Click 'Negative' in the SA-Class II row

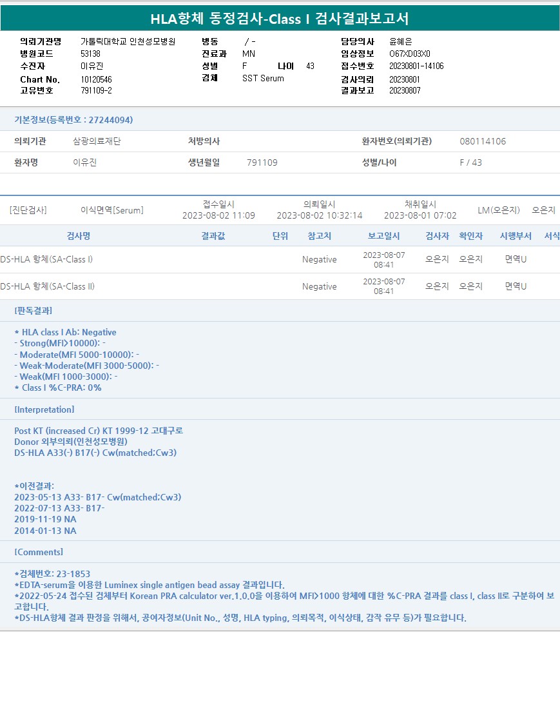click(319, 286)
